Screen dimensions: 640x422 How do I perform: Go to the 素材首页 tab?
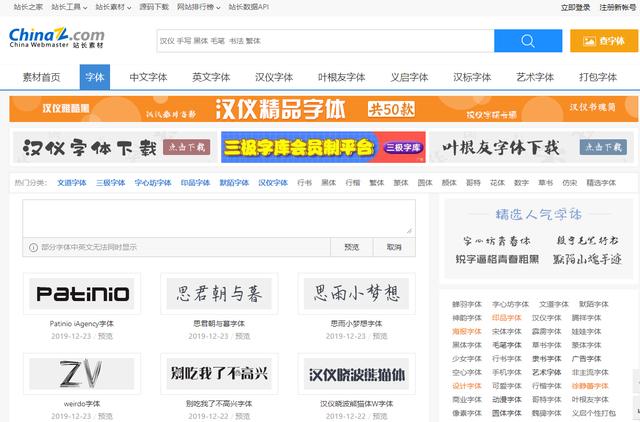[x=42, y=77]
